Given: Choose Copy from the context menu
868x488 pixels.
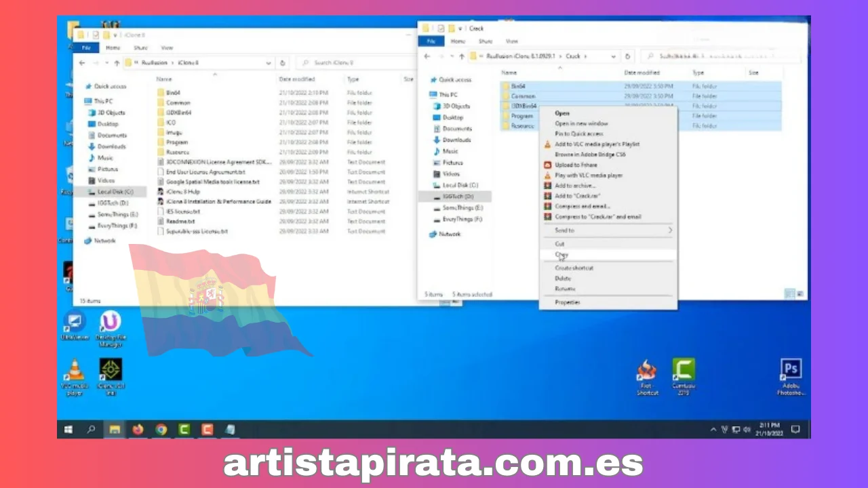Looking at the screenshot, I should point(609,254).
